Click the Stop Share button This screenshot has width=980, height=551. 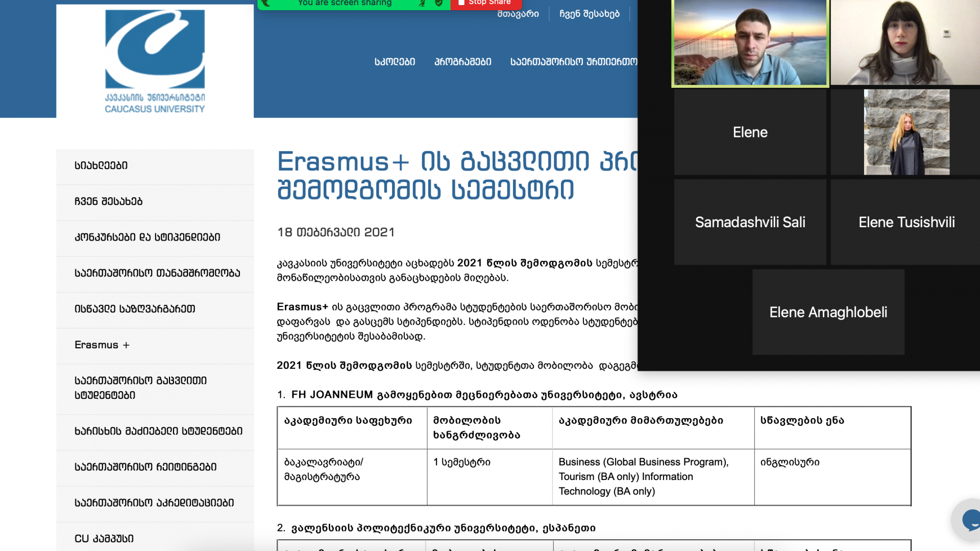pos(485,3)
